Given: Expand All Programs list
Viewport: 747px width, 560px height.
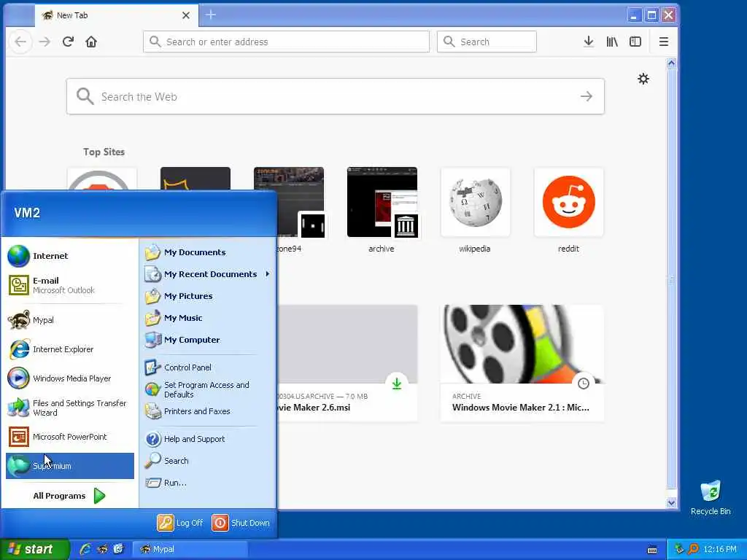Looking at the screenshot, I should tap(70, 496).
